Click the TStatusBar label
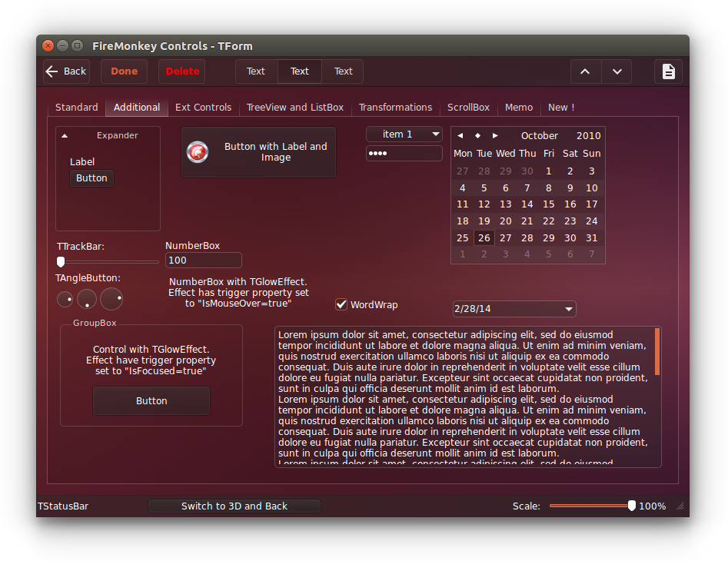The width and height of the screenshot is (728, 561). (63, 506)
